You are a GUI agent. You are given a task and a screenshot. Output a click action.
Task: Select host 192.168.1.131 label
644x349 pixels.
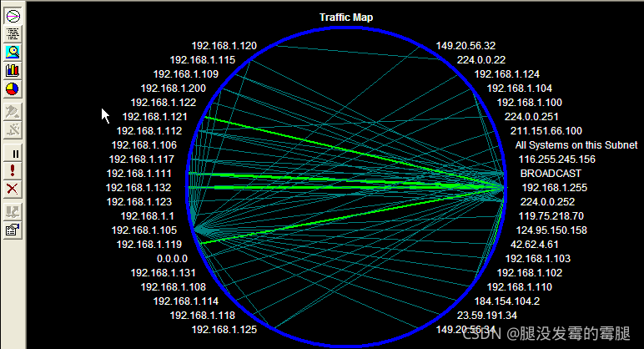coord(163,272)
